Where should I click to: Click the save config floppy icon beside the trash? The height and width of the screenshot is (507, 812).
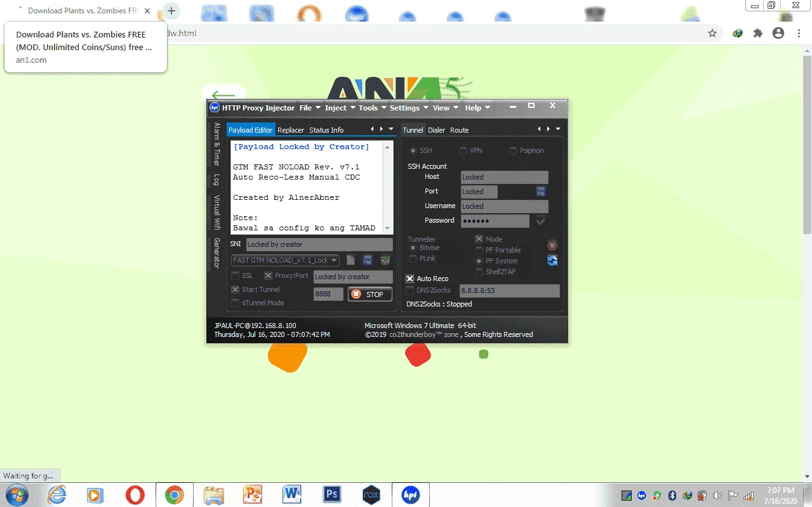(x=368, y=260)
